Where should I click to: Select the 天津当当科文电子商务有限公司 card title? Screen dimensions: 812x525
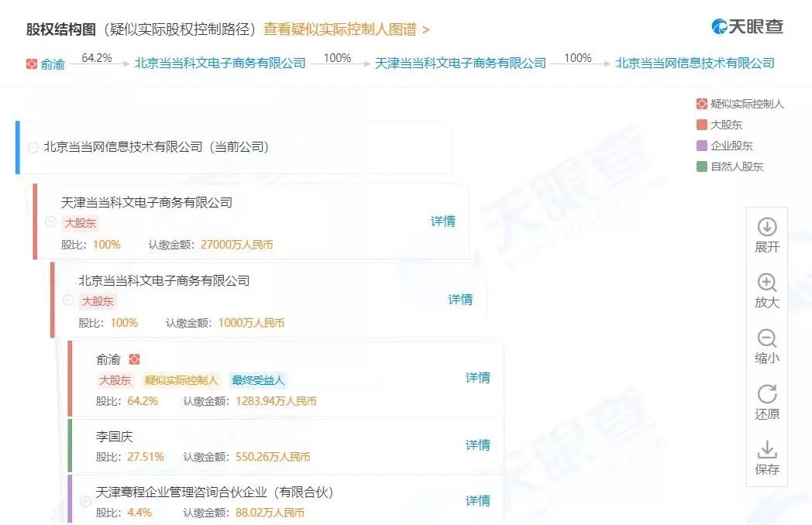tap(146, 202)
